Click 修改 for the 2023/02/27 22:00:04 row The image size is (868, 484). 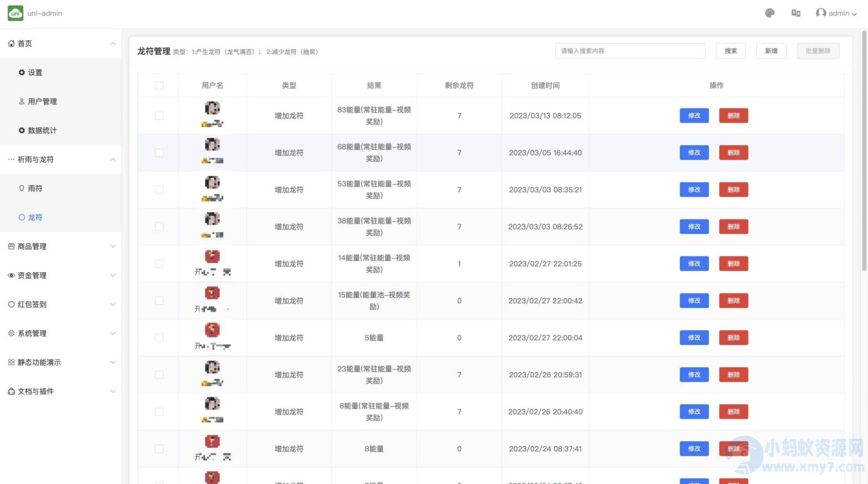pyautogui.click(x=694, y=338)
